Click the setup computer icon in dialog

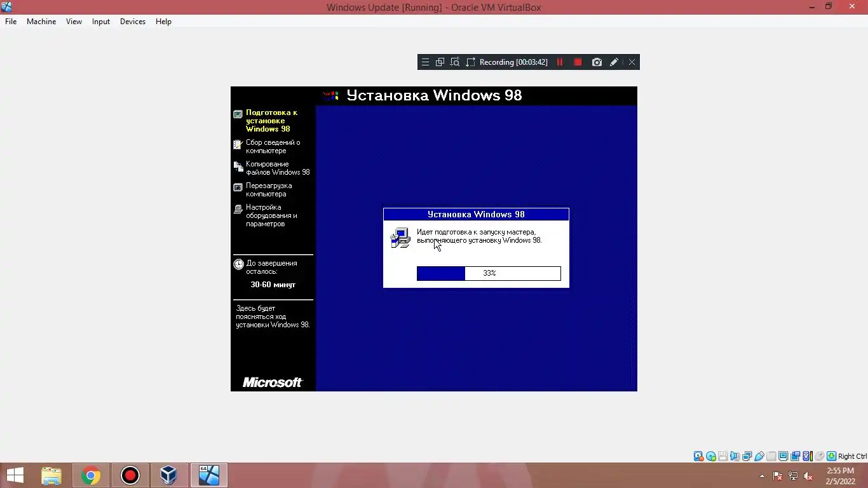click(400, 238)
